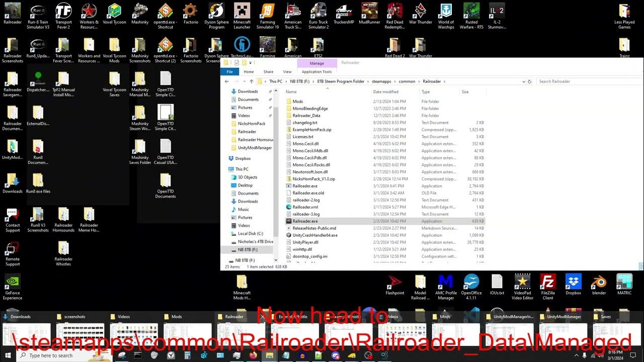Image resolution: width=644 pixels, height=362 pixels.
Task: Open Customize Quick Access Toolbar dropdown arrow
Action: coord(251,63)
